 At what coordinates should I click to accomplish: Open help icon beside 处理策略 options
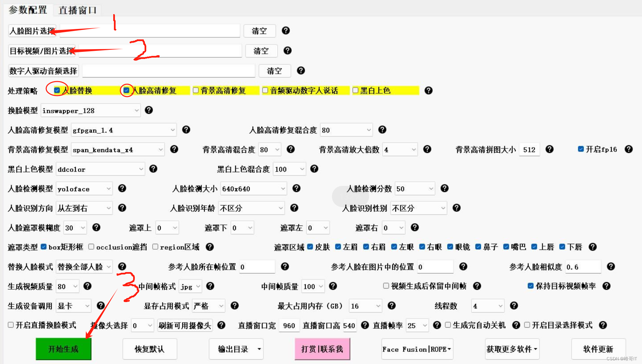pyautogui.click(x=428, y=91)
